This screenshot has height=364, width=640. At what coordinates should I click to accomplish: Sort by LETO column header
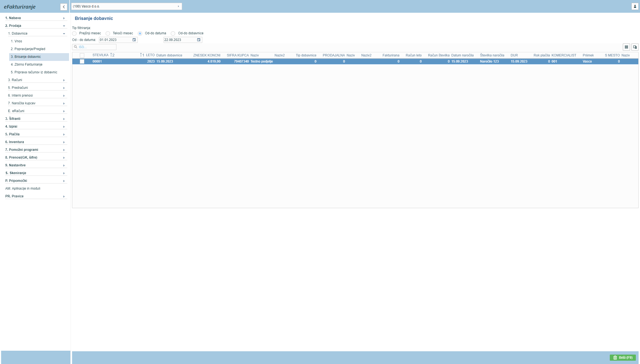pos(150,55)
